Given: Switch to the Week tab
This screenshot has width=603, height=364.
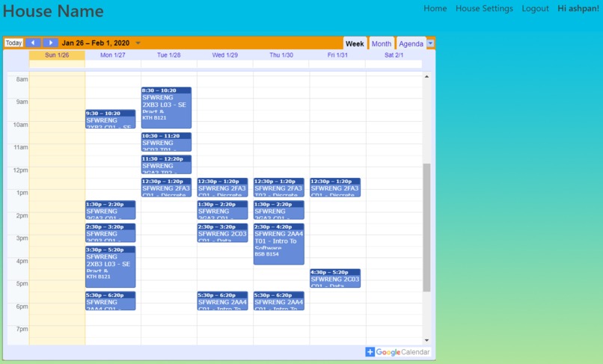Looking at the screenshot, I should point(355,43).
